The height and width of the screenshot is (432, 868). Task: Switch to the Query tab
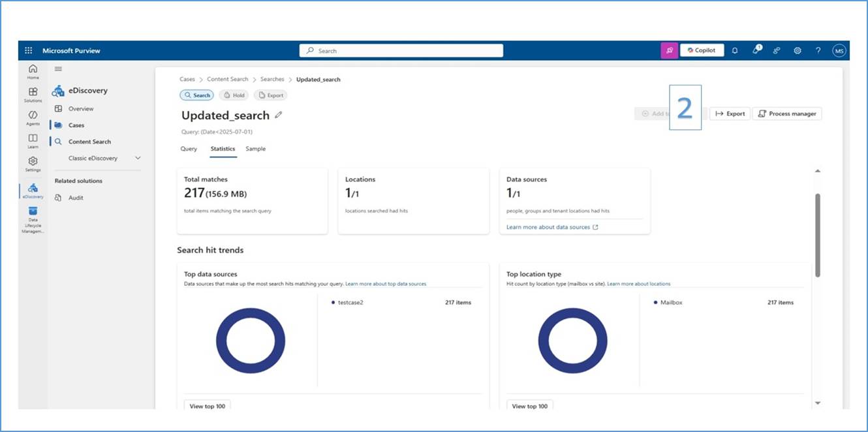click(189, 149)
